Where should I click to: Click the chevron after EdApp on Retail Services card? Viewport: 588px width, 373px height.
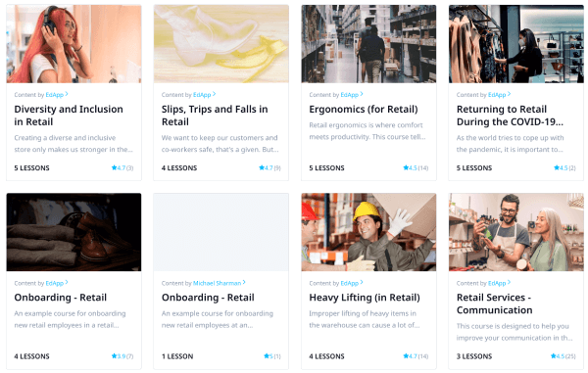point(509,283)
